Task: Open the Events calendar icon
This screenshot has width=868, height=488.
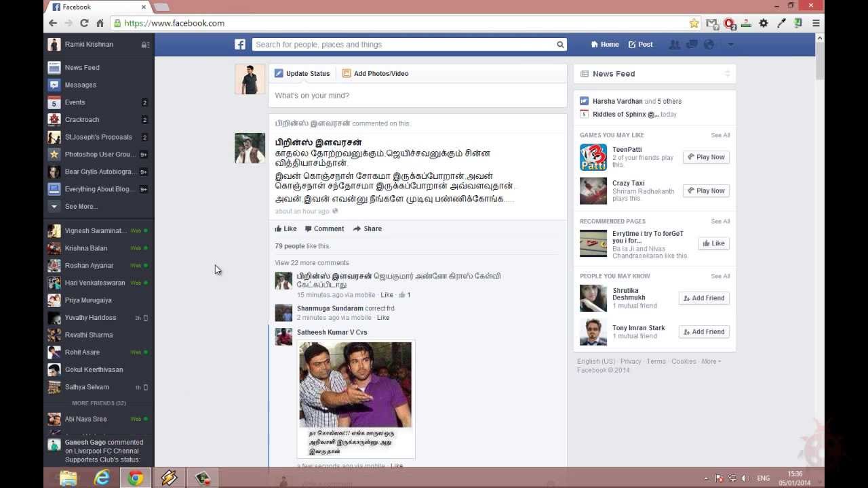Action: click(x=54, y=102)
